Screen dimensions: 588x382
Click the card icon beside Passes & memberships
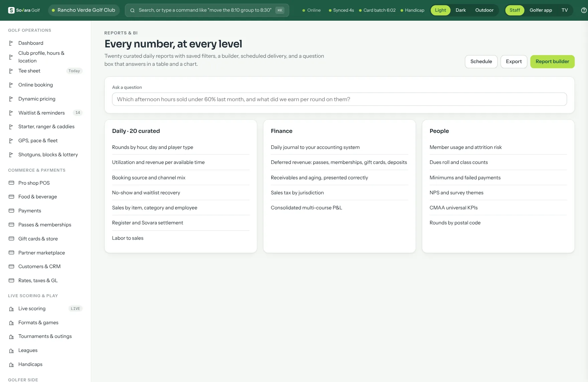pos(11,225)
